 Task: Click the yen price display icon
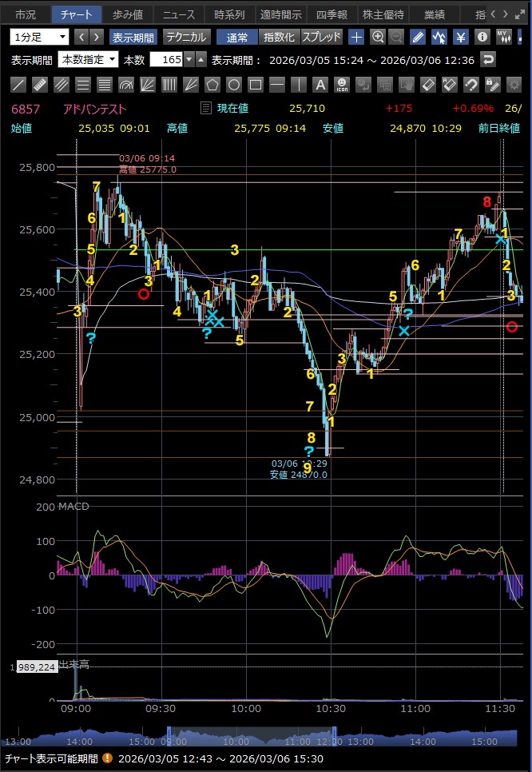click(x=461, y=37)
